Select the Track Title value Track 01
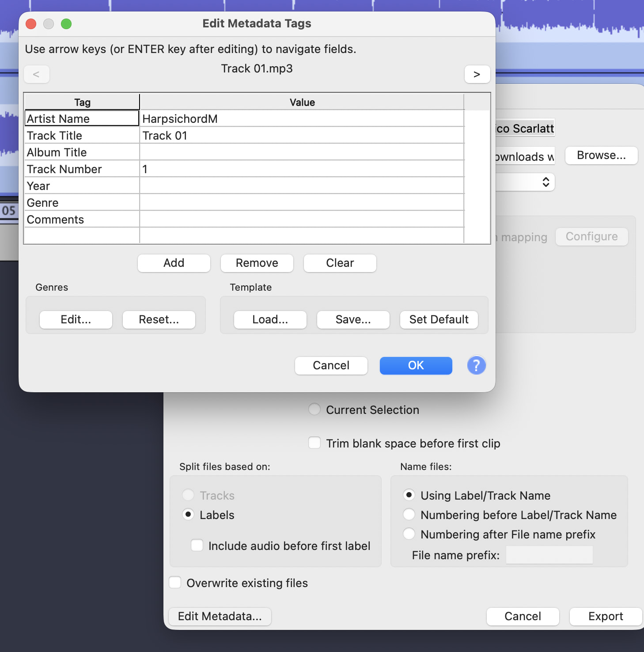Image resolution: width=644 pixels, height=652 pixels. pos(302,135)
